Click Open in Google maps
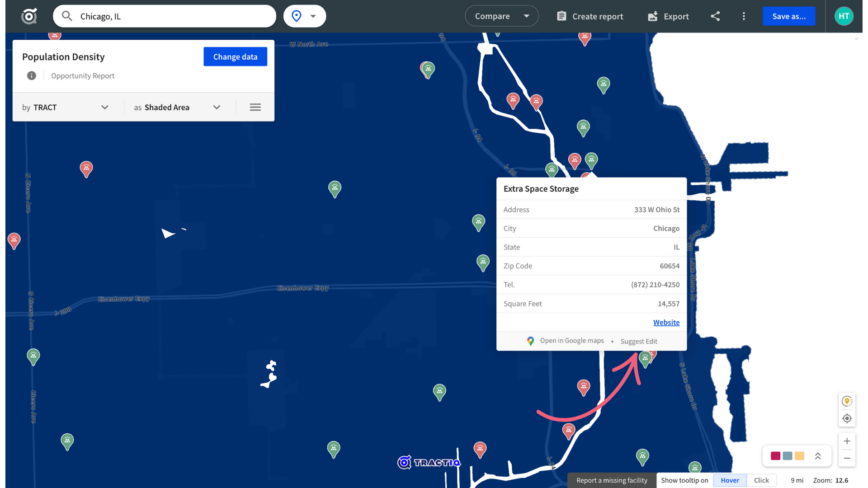The width and height of the screenshot is (868, 488). 566,341
